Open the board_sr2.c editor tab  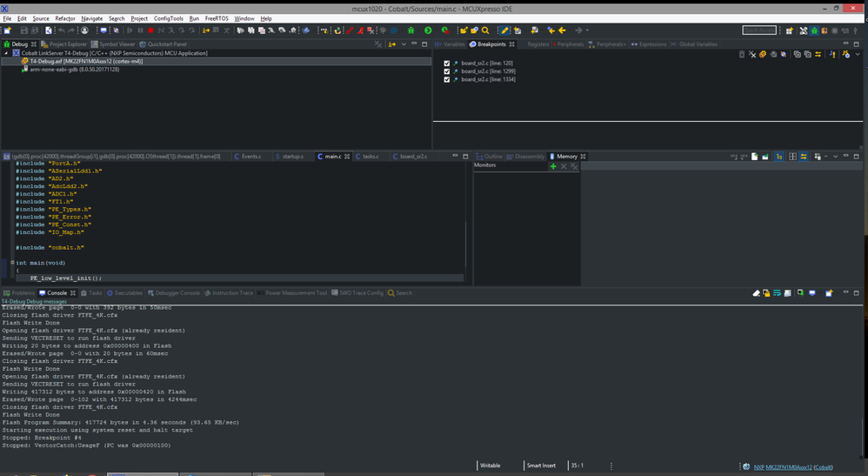[410, 157]
